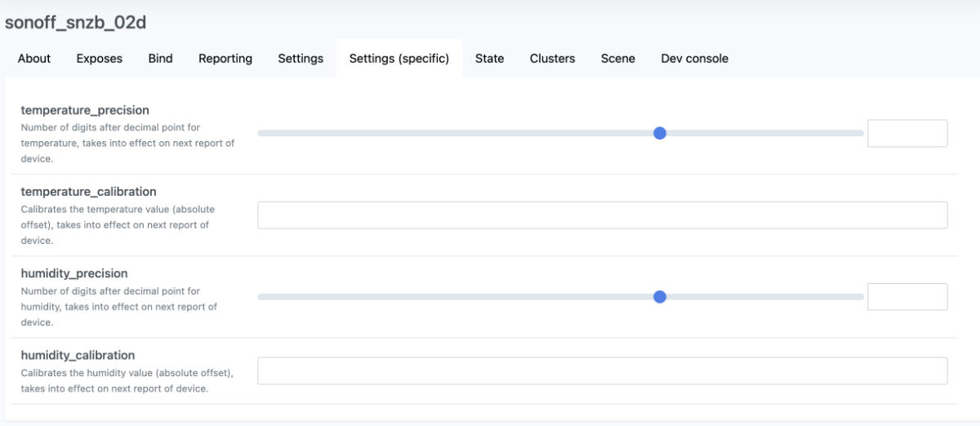Open the Clusters tab
This screenshot has width=980, height=426.
click(x=552, y=59)
